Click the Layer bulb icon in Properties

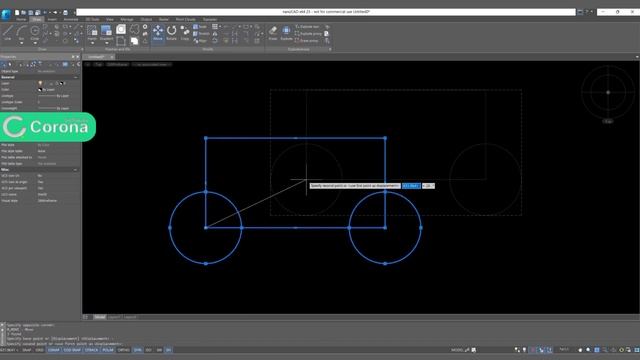coord(40,83)
